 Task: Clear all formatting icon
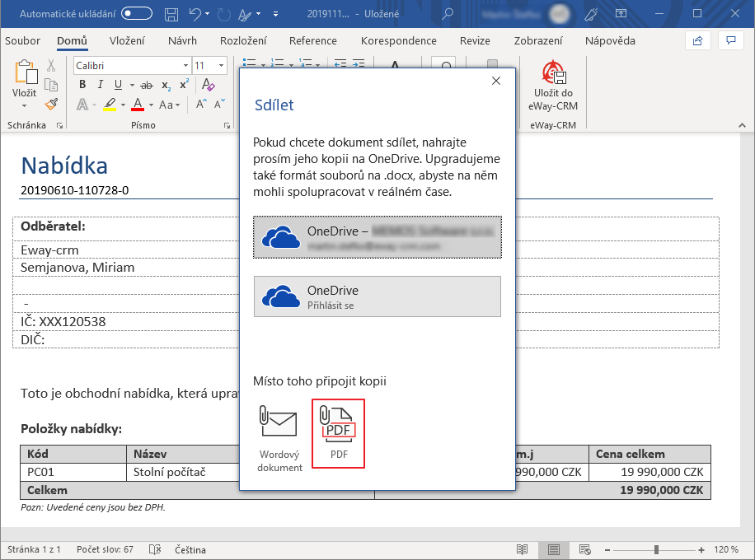click(208, 85)
